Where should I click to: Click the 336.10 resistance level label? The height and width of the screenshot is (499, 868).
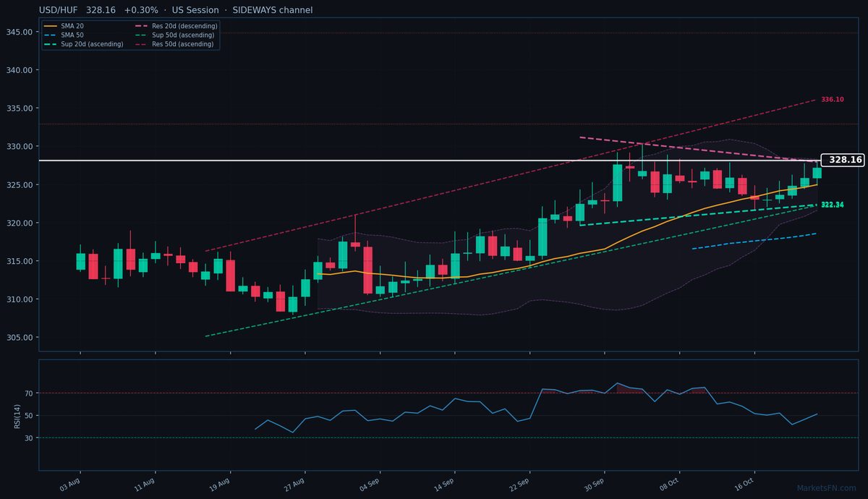(832, 99)
